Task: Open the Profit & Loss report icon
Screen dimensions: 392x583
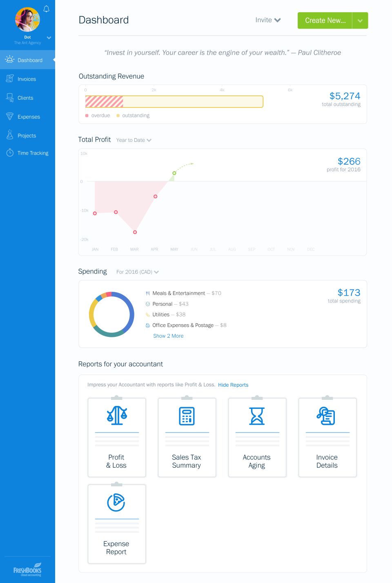Action: click(116, 415)
